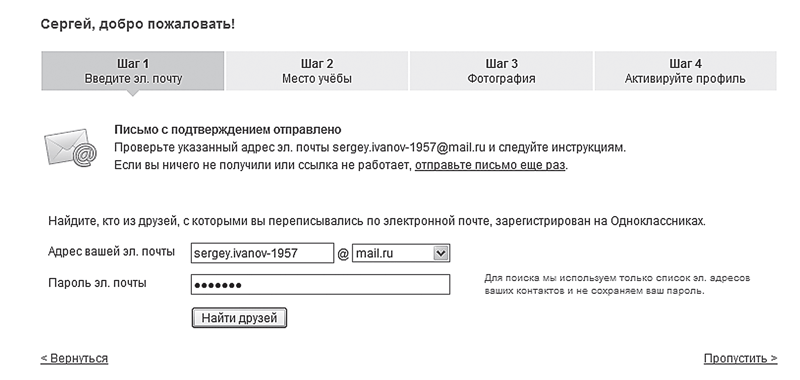
Task: Focus the Пароль эл. почты password field
Action: tap(320, 285)
